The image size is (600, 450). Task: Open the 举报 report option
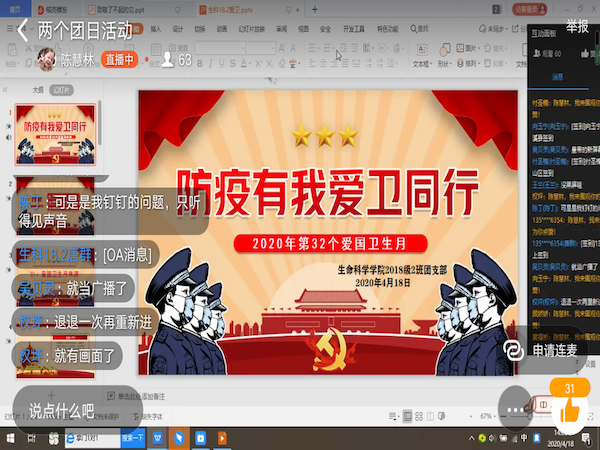577,26
